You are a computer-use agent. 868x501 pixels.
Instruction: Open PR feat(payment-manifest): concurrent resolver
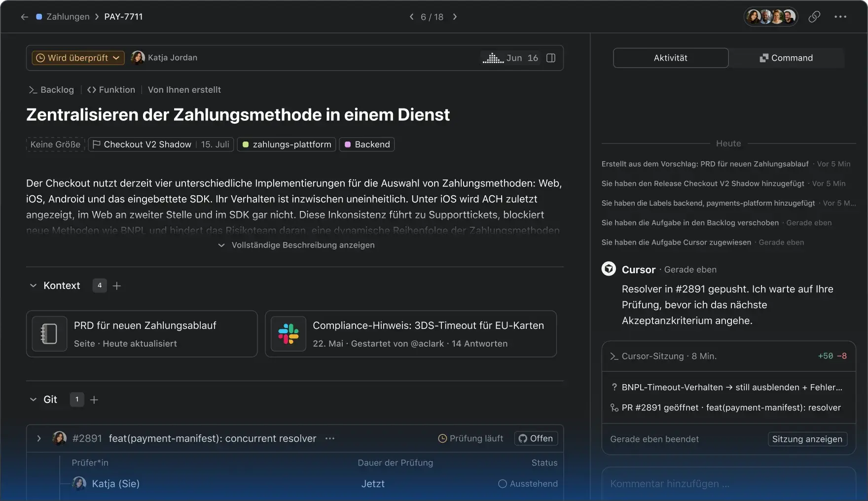click(212, 438)
